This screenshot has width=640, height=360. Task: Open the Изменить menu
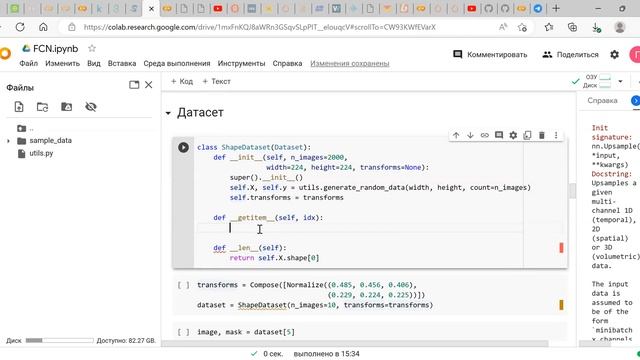pos(62,63)
